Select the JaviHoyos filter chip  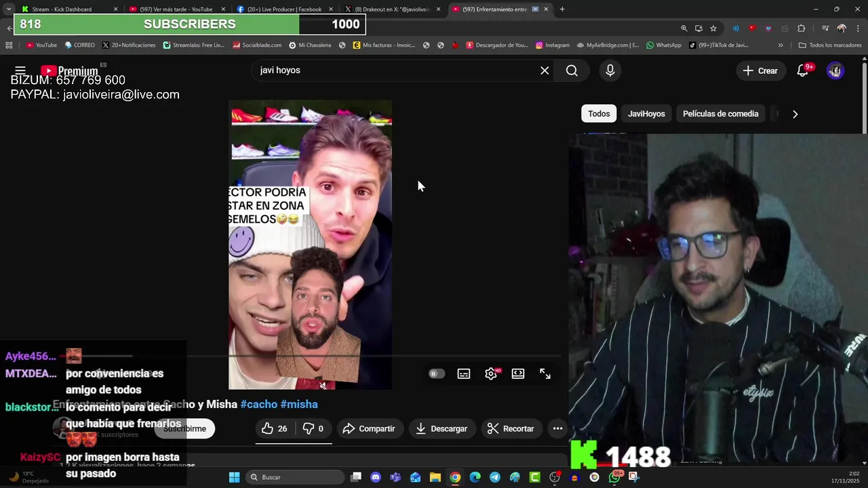pyautogui.click(x=646, y=114)
